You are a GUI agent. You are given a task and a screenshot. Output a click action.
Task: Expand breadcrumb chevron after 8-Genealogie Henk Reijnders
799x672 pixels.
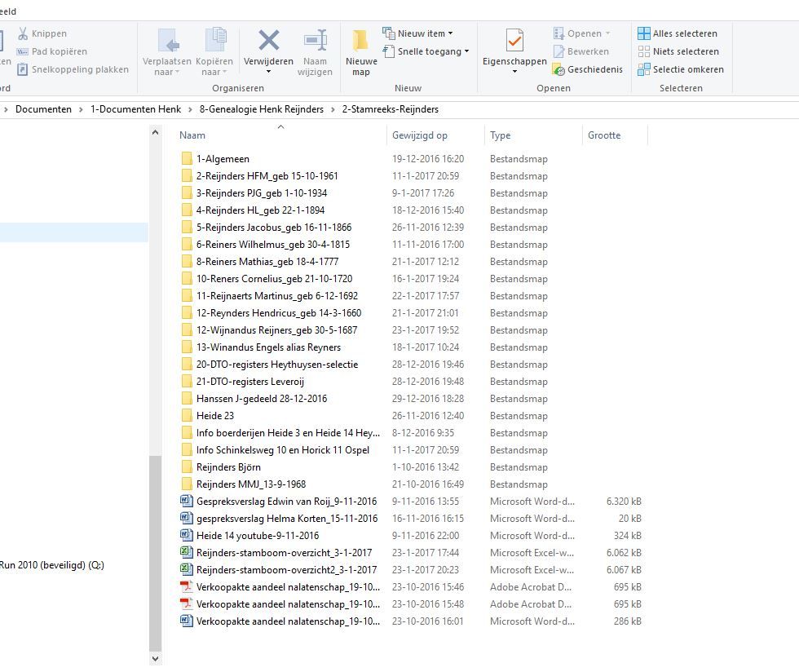point(333,109)
